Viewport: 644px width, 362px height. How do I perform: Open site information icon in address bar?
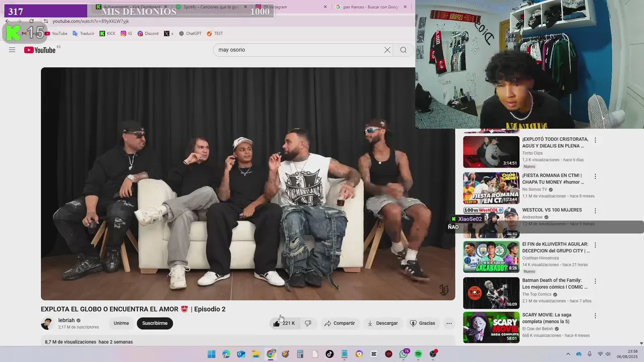(x=46, y=21)
